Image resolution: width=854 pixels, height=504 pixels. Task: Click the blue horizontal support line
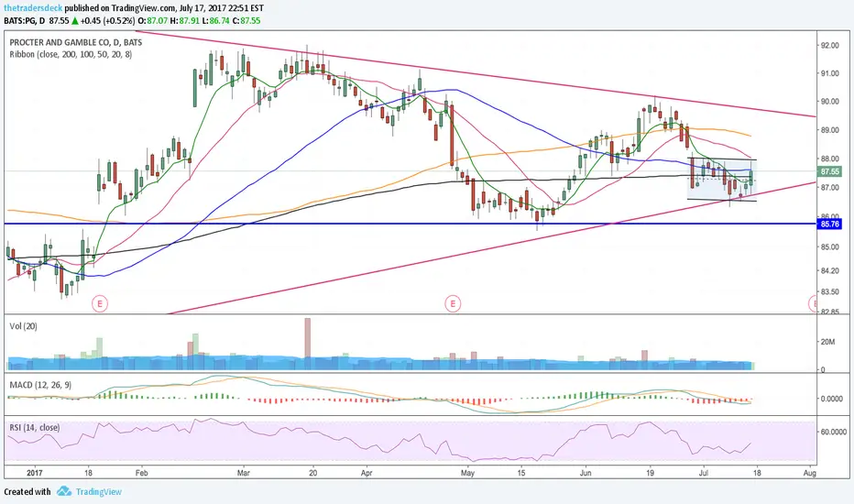[x=409, y=224]
